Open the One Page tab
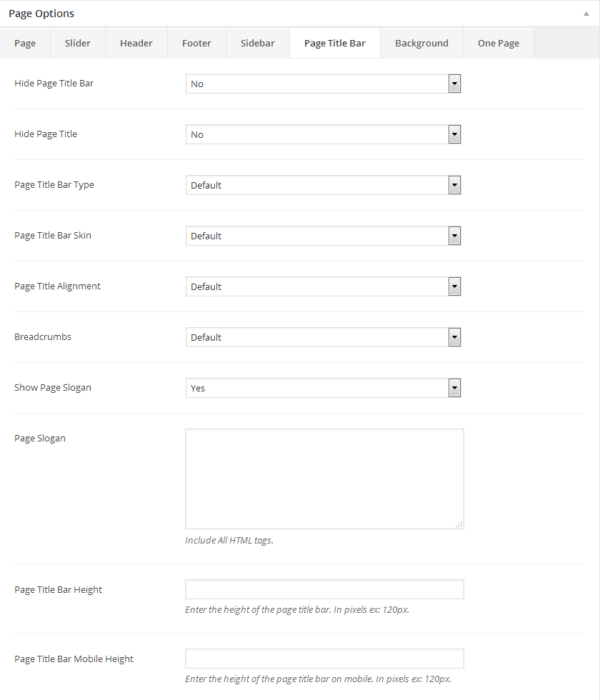600x700 pixels. (499, 43)
